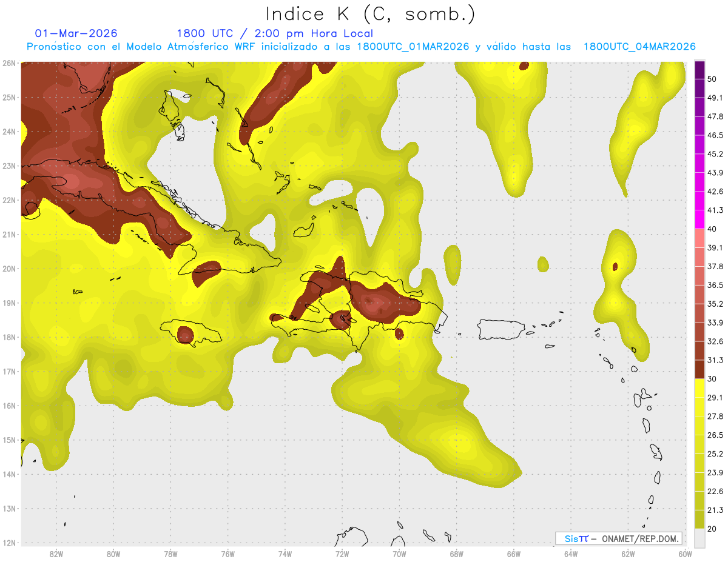Select the '01-Mar-2026' date text
The width and height of the screenshot is (728, 562).
[76, 33]
